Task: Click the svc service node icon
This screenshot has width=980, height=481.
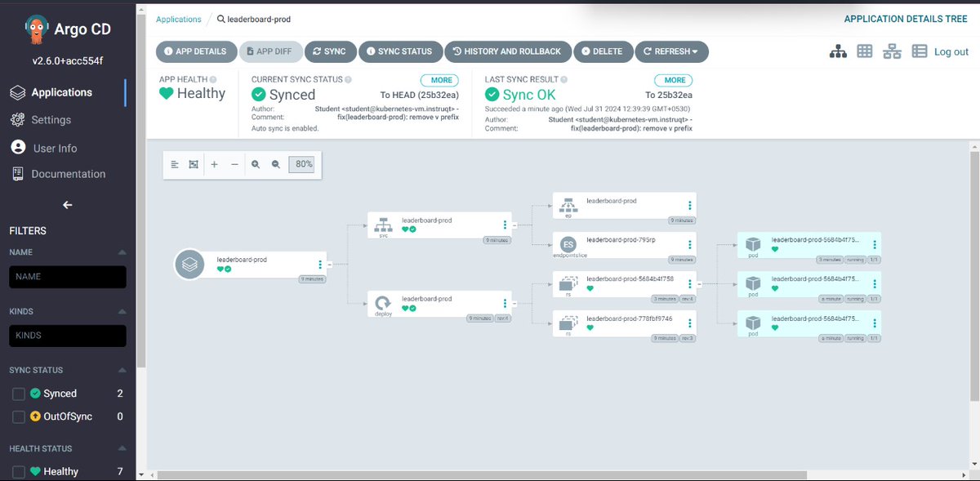Action: (x=382, y=223)
